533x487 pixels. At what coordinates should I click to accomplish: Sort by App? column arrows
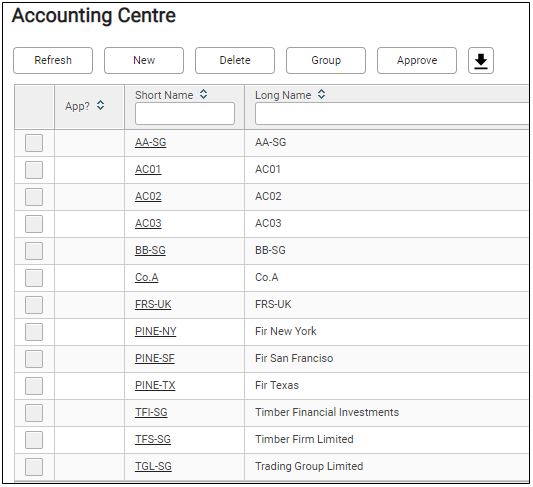(100, 105)
